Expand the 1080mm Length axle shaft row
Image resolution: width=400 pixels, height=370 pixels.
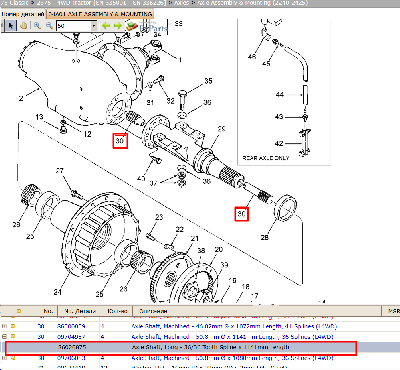(x=4, y=358)
